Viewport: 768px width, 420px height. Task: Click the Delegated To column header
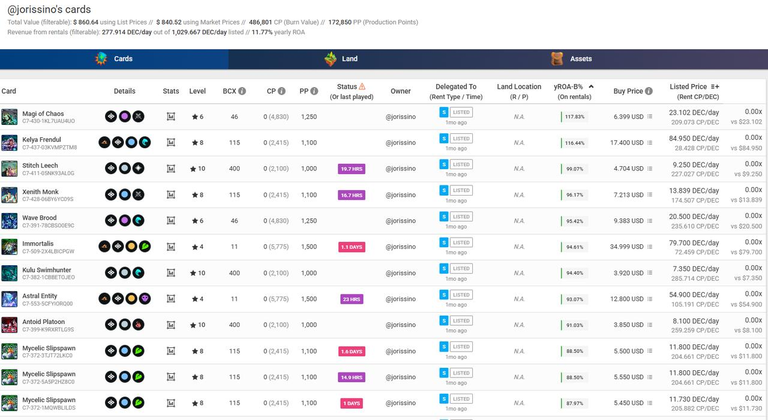click(456, 91)
